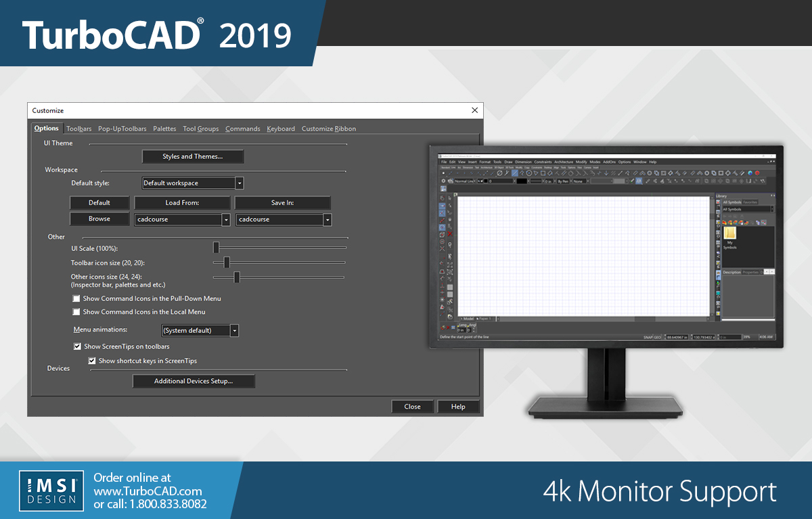Open the Keyboard tab

pos(281,129)
